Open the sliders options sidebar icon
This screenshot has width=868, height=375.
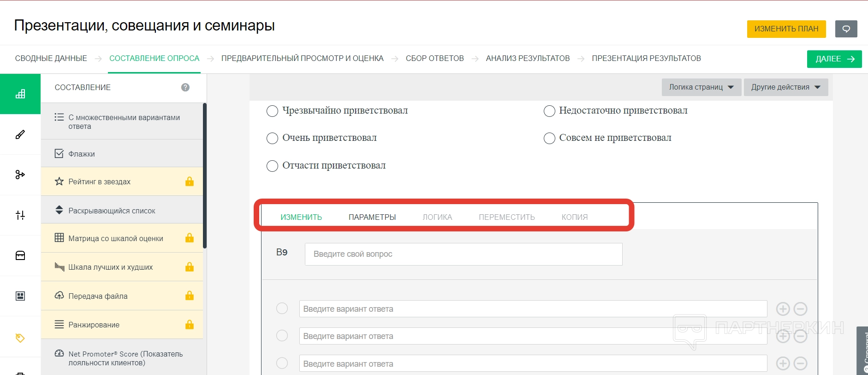(x=20, y=215)
